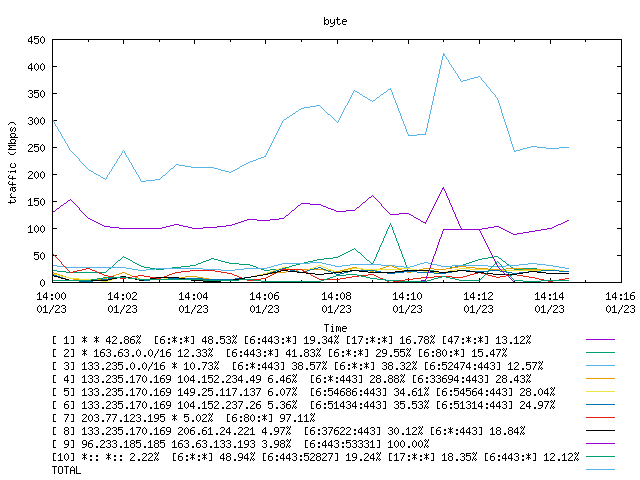Click the green line spike near 14:09:30
This screenshot has width=640, height=480.
point(390,224)
